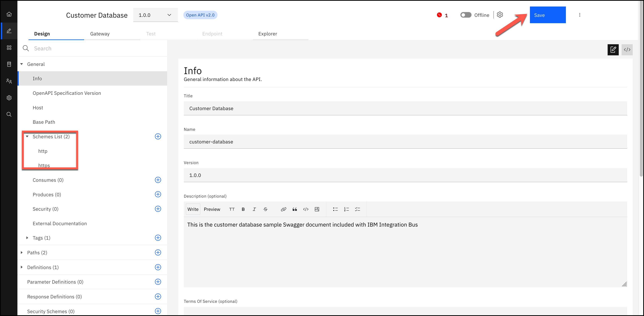The image size is (644, 316).
Task: Expand the Tags (1) section
Action: [x=27, y=238]
